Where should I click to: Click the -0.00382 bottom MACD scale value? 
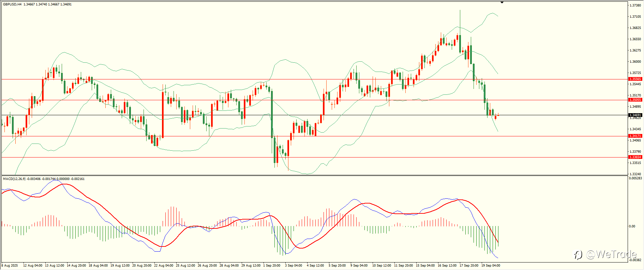pos(635,260)
